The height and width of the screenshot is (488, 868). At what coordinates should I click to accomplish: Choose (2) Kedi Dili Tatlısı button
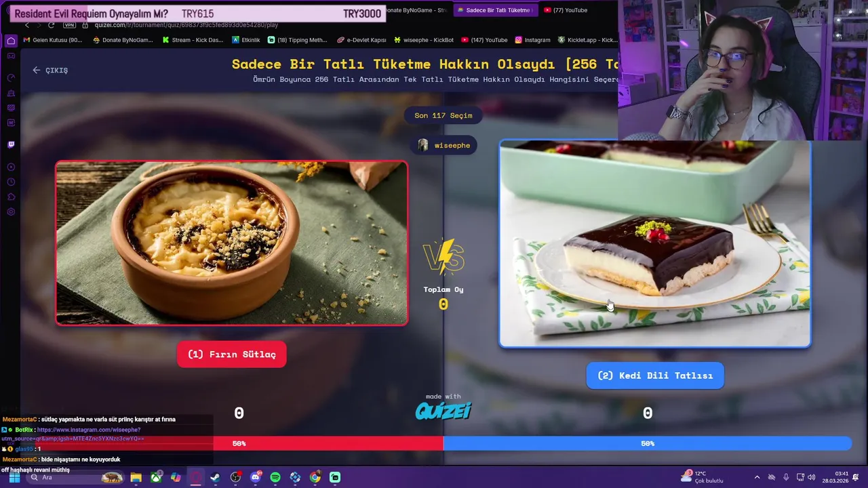coord(655,375)
